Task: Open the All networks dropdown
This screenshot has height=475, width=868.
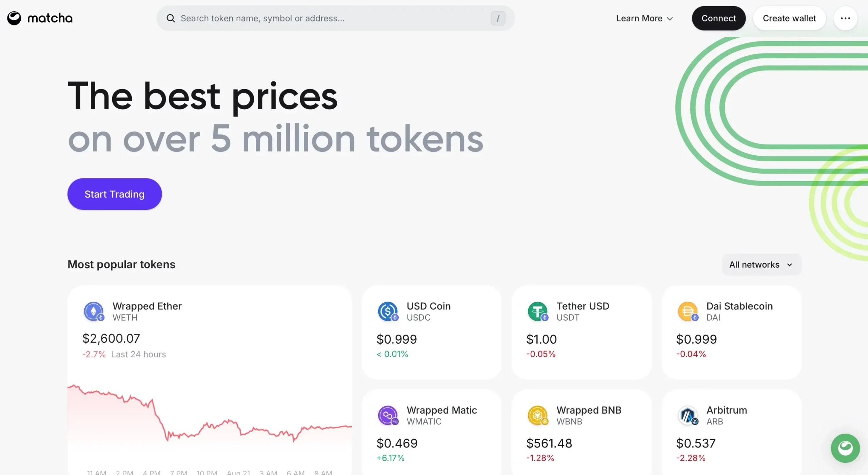Action: click(761, 265)
